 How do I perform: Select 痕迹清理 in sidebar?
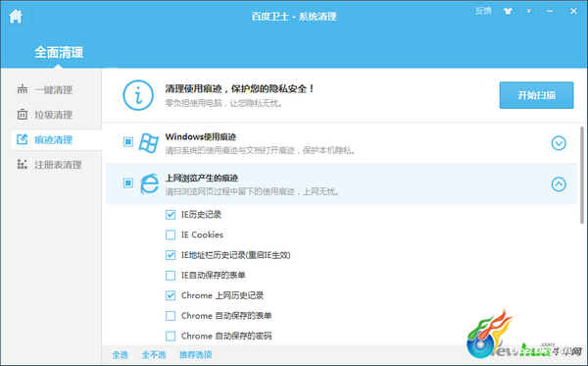tap(56, 140)
